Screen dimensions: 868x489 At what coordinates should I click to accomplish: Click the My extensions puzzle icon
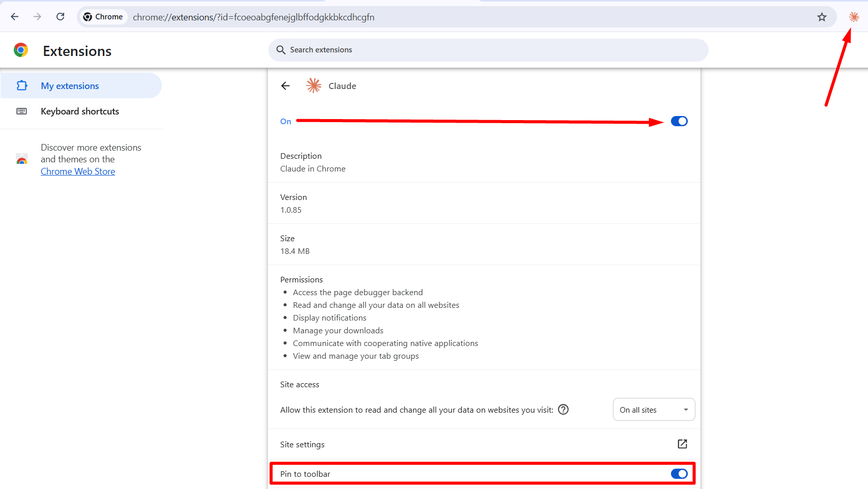coord(22,85)
